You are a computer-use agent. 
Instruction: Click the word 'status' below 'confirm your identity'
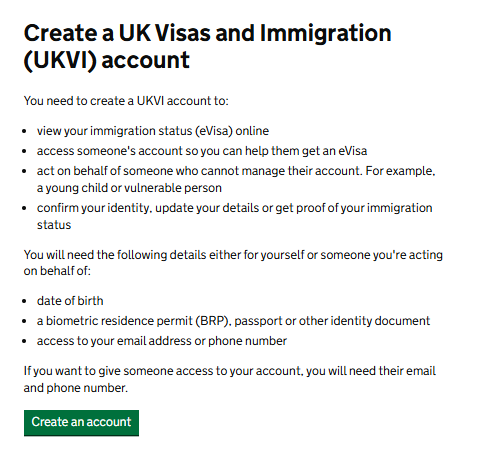coord(54,225)
